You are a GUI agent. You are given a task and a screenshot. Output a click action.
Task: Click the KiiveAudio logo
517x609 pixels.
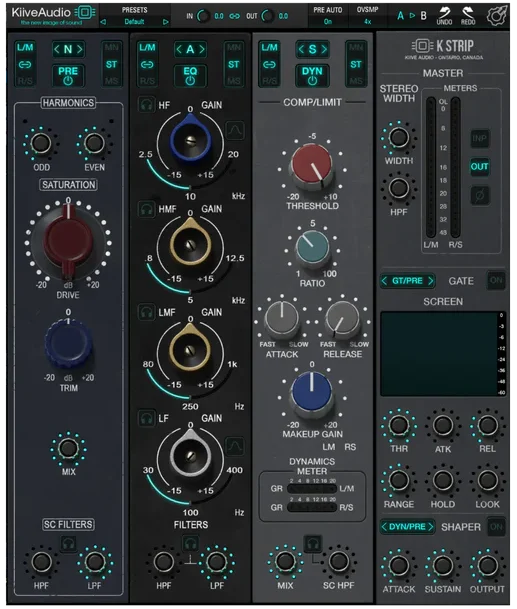tap(53, 16)
